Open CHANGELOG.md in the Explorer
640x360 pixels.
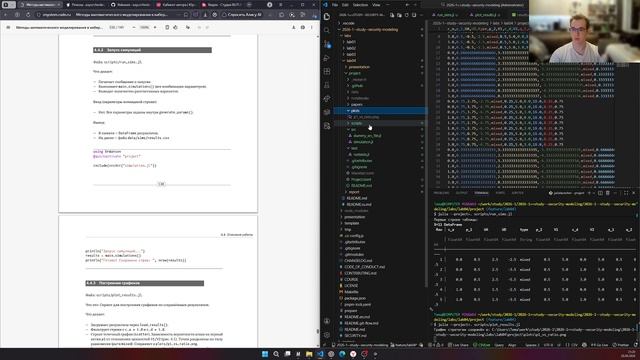[358, 260]
